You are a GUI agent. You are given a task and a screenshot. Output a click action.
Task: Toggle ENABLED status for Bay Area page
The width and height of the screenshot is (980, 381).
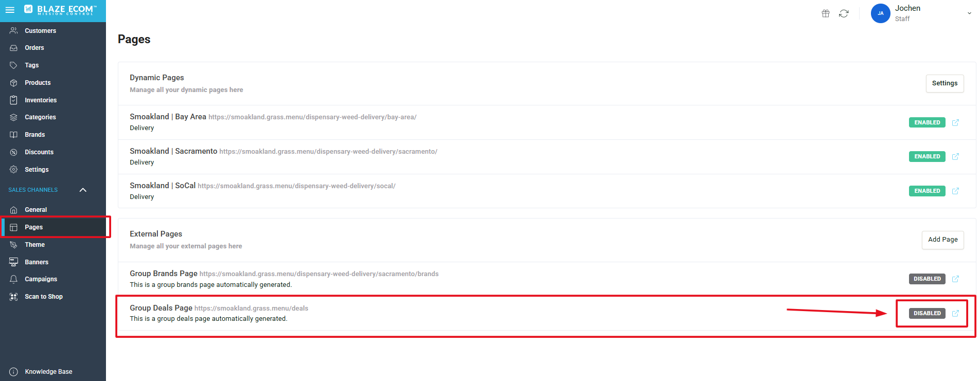927,122
